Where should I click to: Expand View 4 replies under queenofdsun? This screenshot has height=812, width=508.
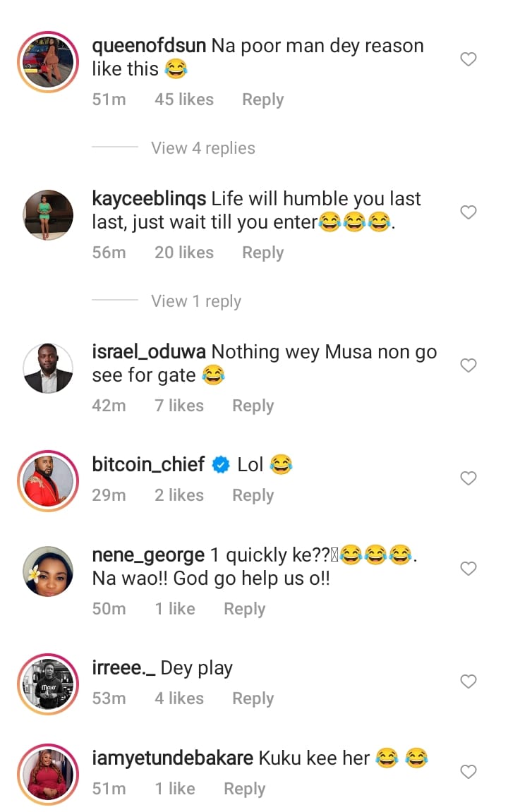click(203, 148)
